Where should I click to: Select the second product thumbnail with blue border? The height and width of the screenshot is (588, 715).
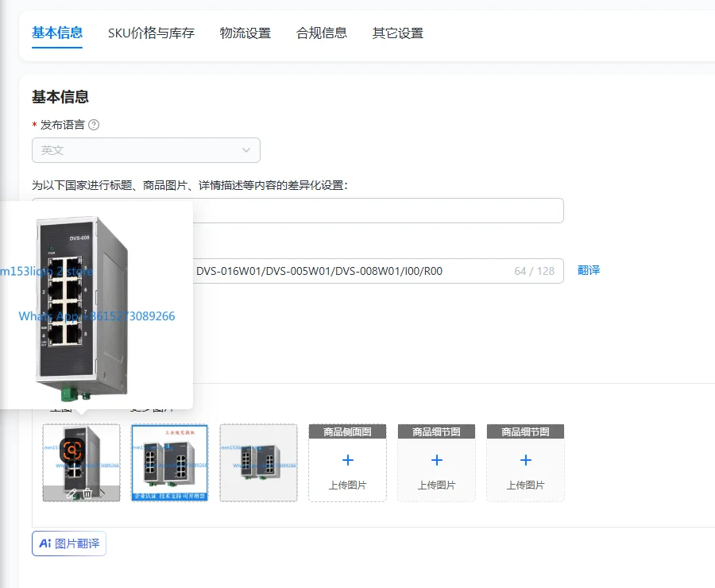(x=170, y=462)
